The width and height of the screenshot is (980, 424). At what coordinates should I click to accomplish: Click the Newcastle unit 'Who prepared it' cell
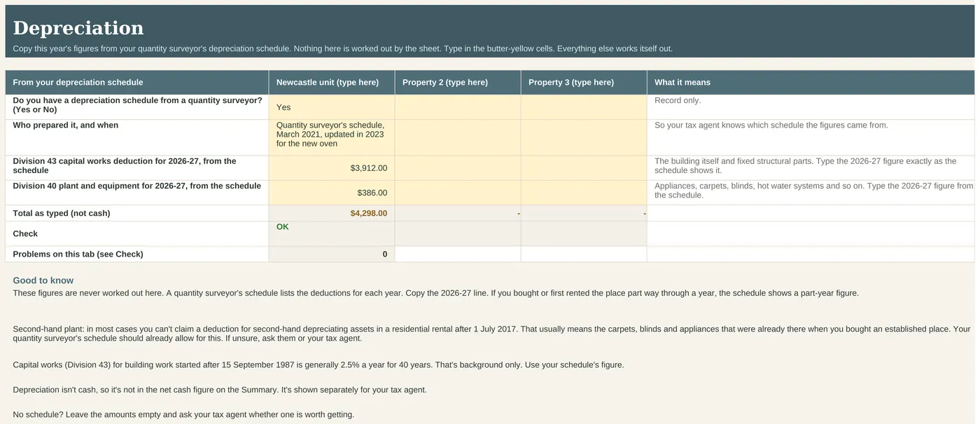(332, 137)
